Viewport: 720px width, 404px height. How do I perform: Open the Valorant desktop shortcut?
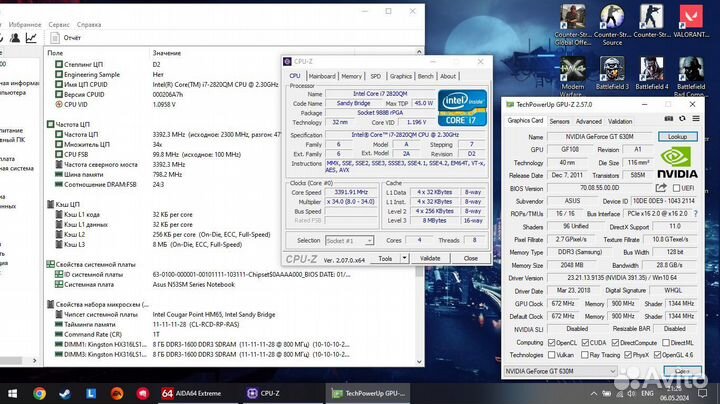tap(691, 21)
